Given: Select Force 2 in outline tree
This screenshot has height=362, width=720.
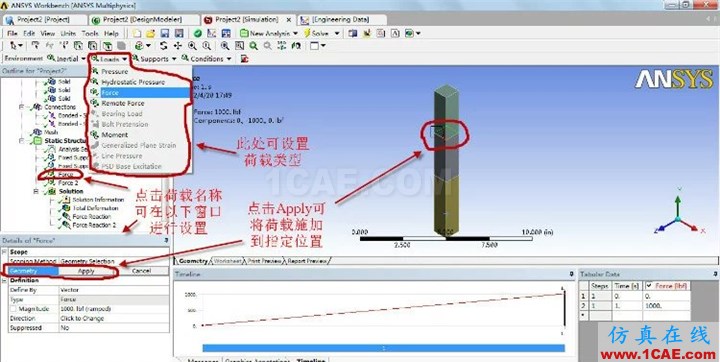Looking at the screenshot, I should tap(68, 183).
